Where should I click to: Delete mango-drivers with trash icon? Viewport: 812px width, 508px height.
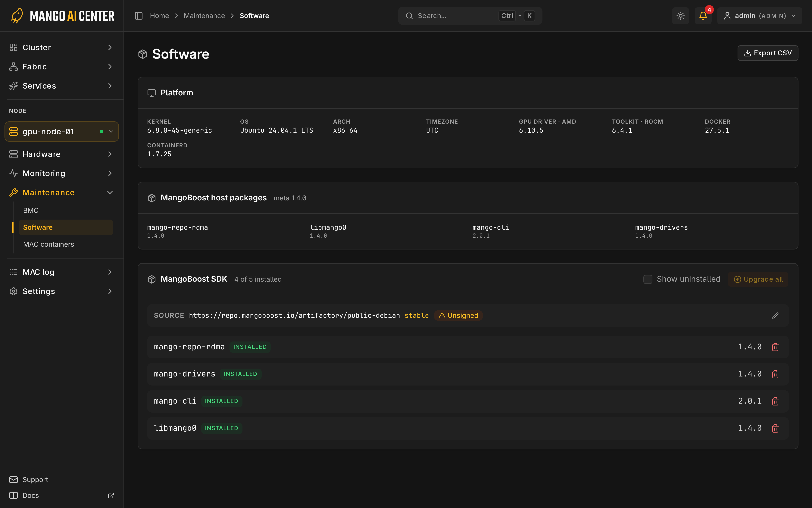(x=775, y=374)
